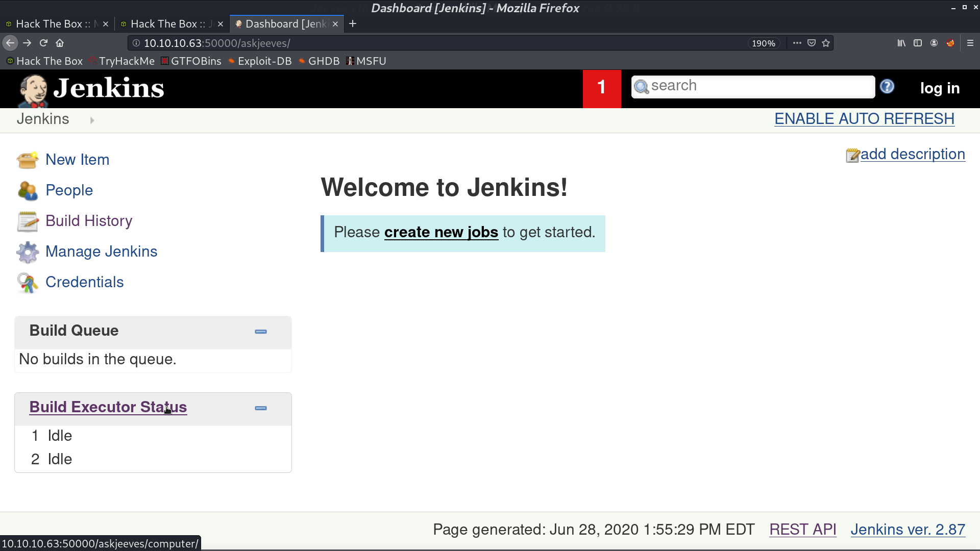This screenshot has height=551, width=980.
Task: Click the New Item link
Action: [x=78, y=160]
